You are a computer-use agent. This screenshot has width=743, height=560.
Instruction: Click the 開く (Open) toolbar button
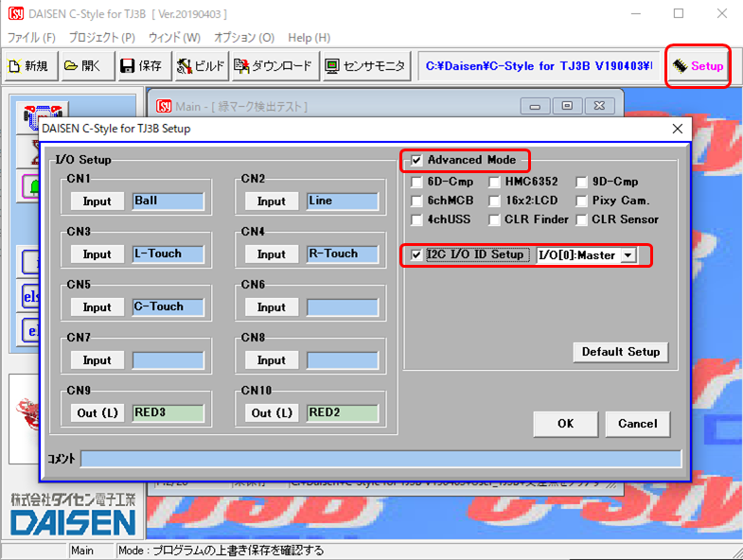coord(88,66)
